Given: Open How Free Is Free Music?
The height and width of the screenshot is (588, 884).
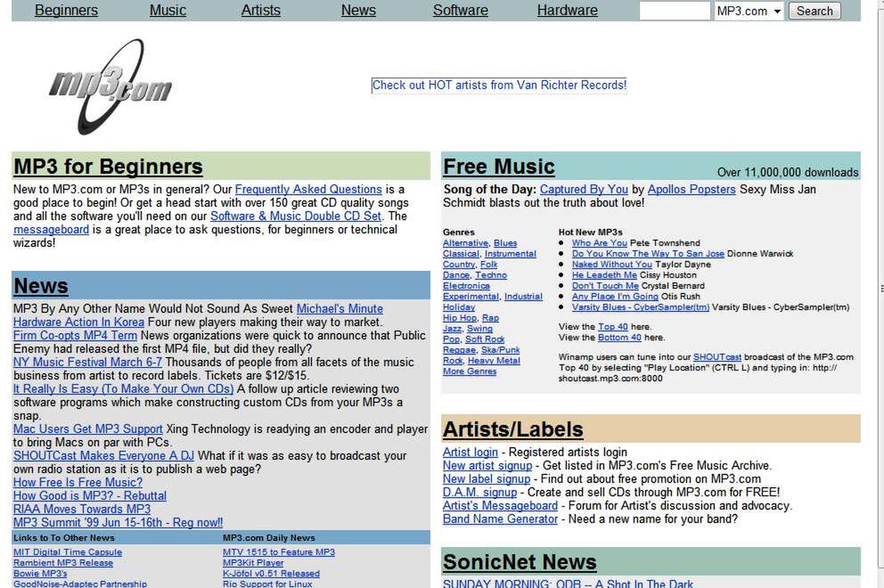Looking at the screenshot, I should pyautogui.click(x=78, y=483).
